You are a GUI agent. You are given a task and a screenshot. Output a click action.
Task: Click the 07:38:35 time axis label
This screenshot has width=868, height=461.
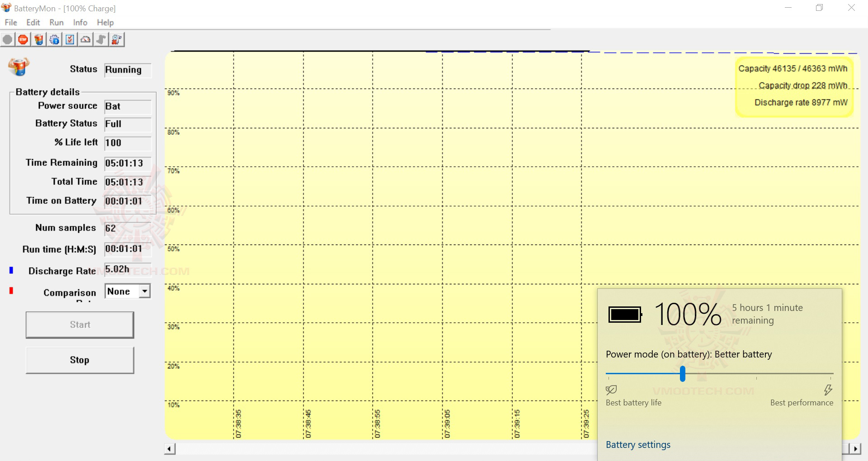click(x=239, y=423)
